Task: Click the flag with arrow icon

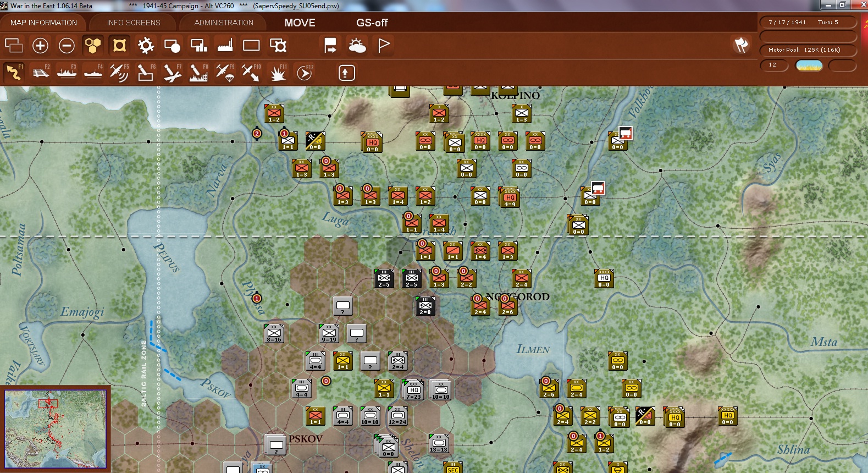Action: [330, 45]
